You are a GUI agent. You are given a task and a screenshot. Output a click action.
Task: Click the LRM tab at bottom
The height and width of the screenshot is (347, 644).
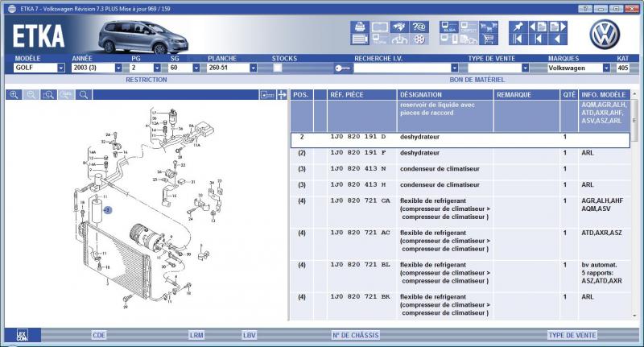coord(196,335)
